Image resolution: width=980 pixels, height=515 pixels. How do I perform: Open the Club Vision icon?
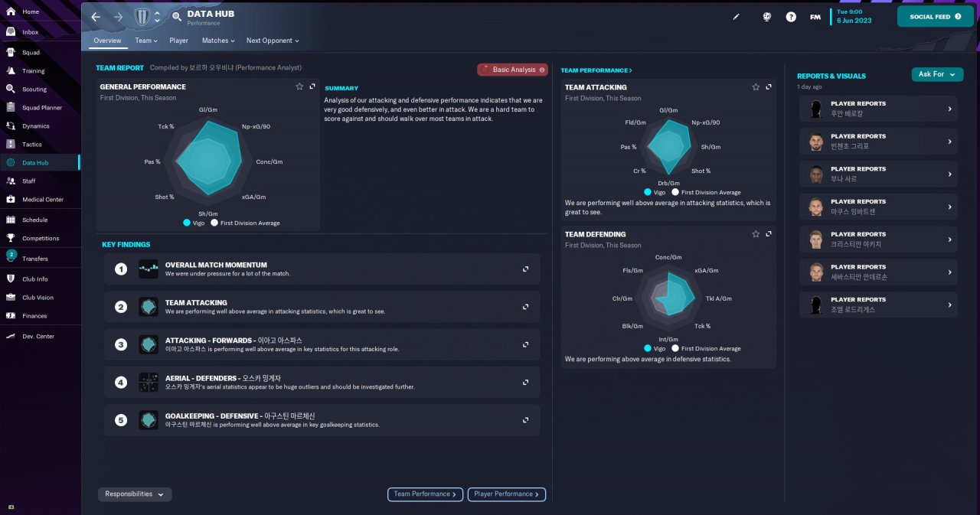pyautogui.click(x=11, y=297)
